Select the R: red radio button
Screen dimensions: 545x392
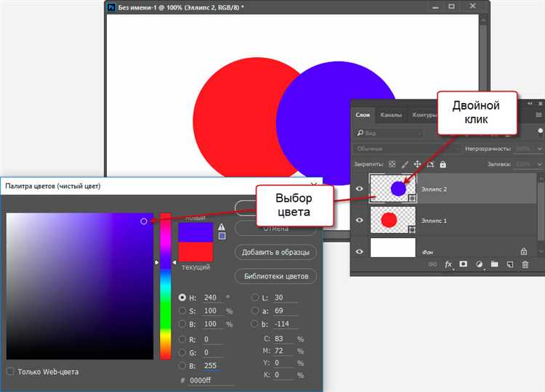coord(182,339)
